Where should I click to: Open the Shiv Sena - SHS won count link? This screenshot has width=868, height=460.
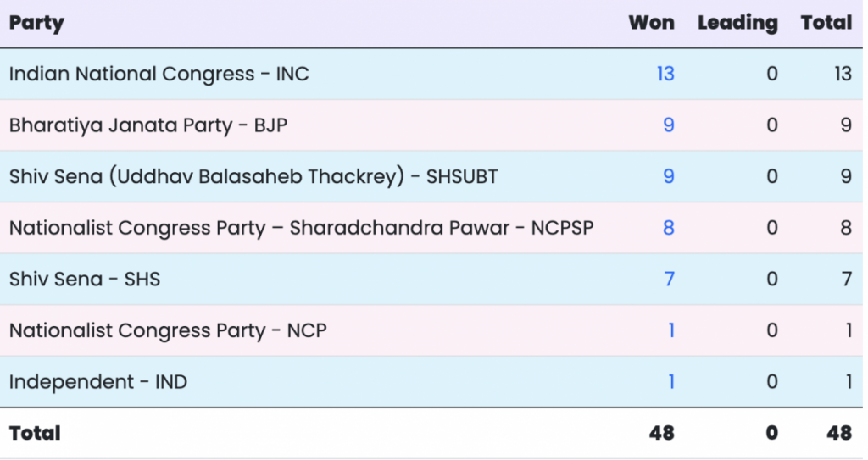tap(669, 279)
